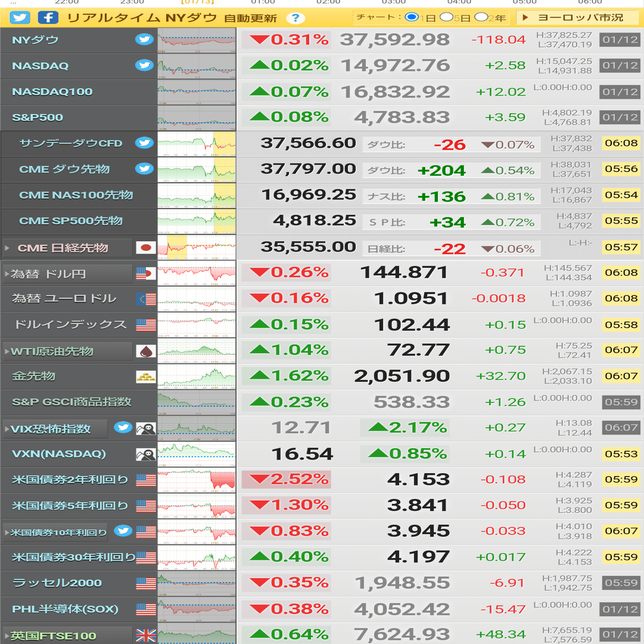Click the CME ダウ先物 price 37,797.00
The height and width of the screenshot is (644, 644).
click(309, 169)
